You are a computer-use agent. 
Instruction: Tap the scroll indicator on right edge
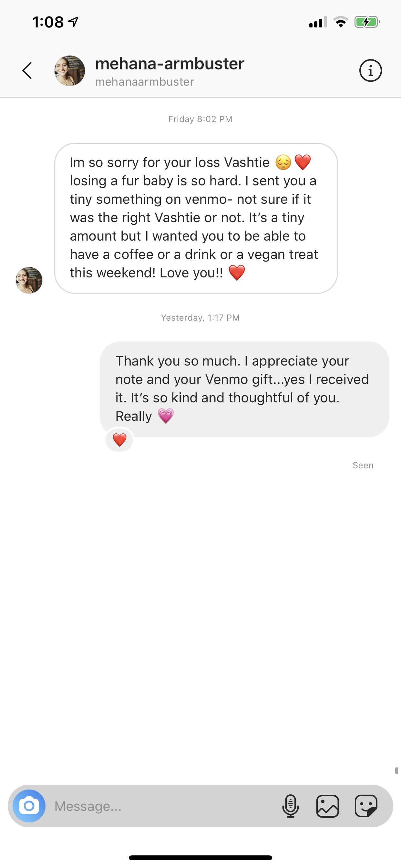(396, 770)
